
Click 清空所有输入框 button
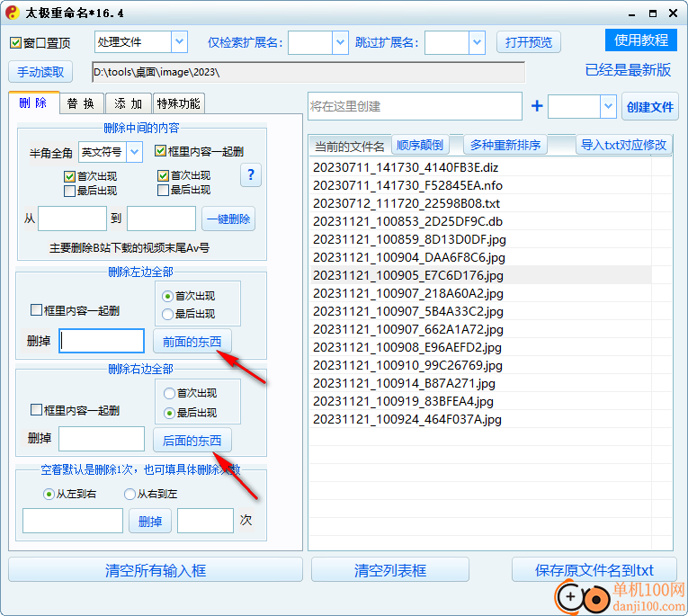pyautogui.click(x=156, y=570)
